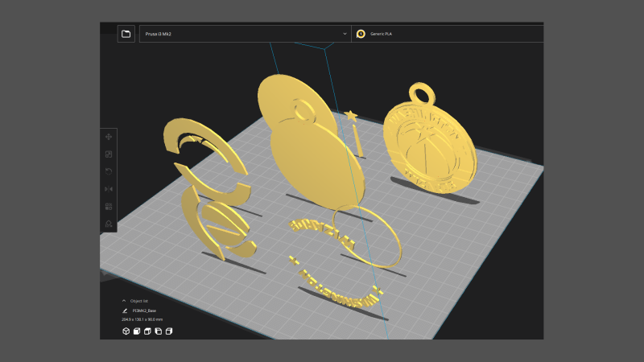This screenshot has width=644, height=362.
Task: Open the Per Model Settings tool
Action: (109, 206)
